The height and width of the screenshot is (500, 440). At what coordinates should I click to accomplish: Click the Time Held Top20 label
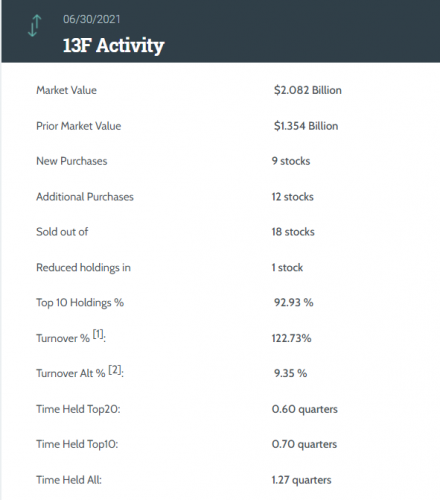click(78, 409)
